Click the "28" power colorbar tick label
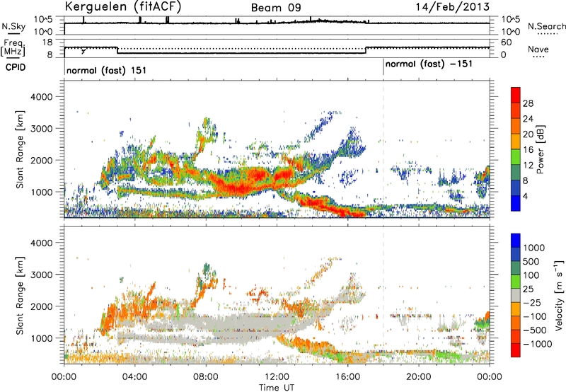This screenshot has width=566, height=392. click(528, 103)
